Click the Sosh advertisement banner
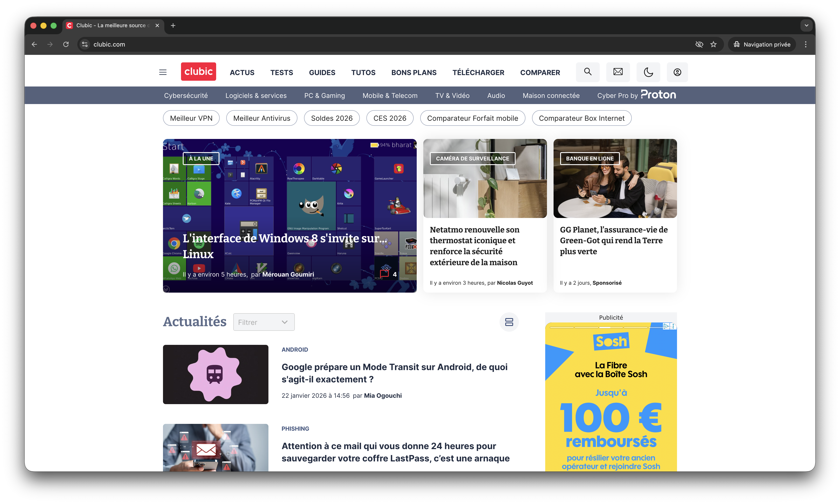The image size is (840, 504). click(x=611, y=408)
